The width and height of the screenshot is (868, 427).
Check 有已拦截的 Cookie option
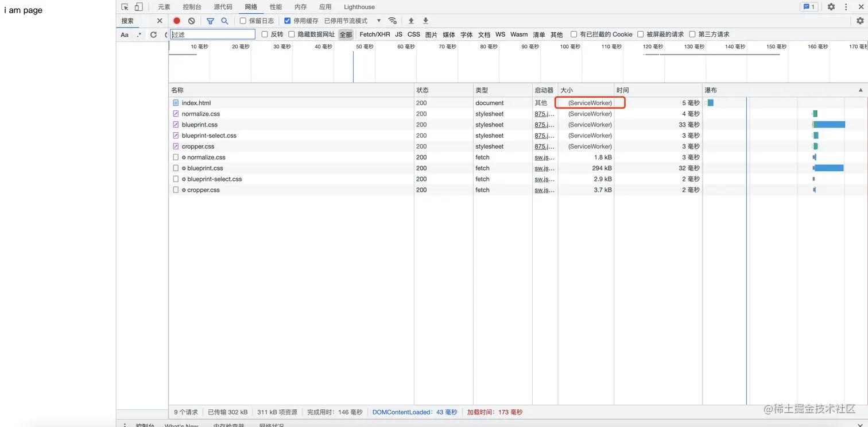click(x=573, y=34)
